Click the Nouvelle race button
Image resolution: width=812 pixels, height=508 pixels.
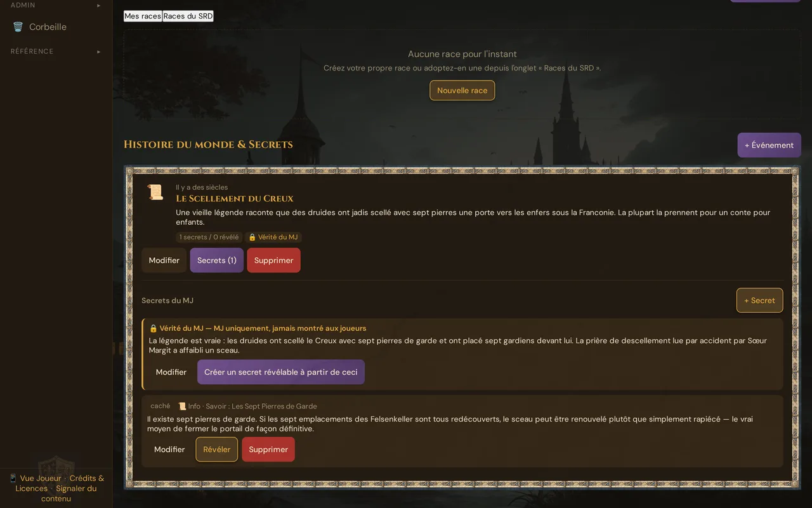pyautogui.click(x=462, y=90)
